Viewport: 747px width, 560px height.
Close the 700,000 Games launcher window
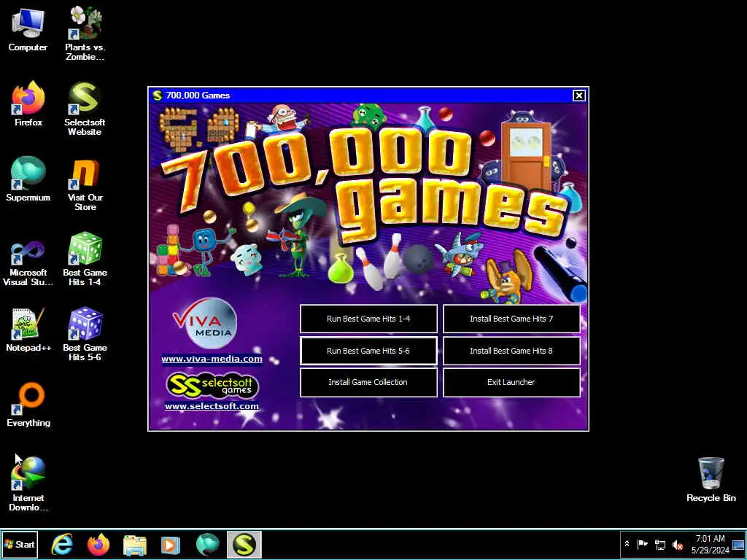tap(578, 96)
